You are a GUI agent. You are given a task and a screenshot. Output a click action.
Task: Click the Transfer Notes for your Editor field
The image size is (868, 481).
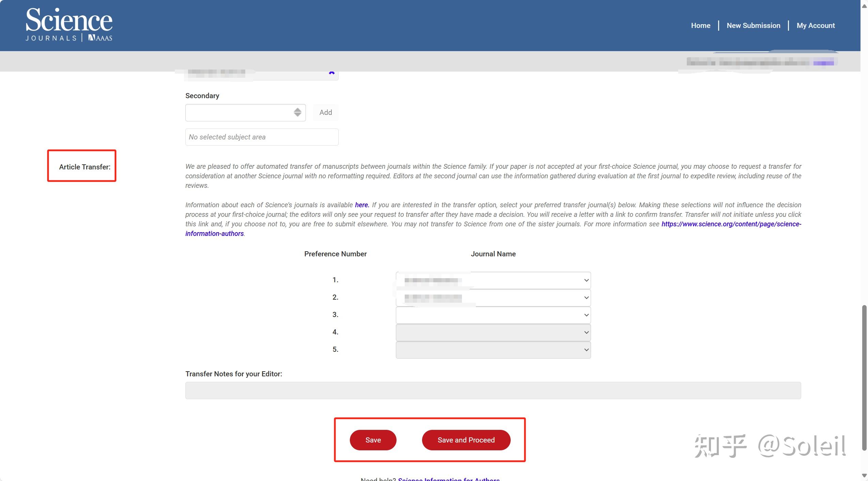click(493, 390)
